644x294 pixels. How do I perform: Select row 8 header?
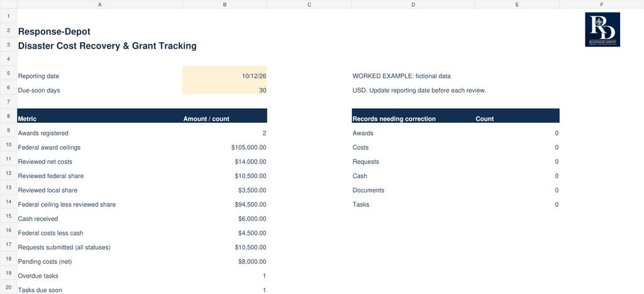coord(9,116)
